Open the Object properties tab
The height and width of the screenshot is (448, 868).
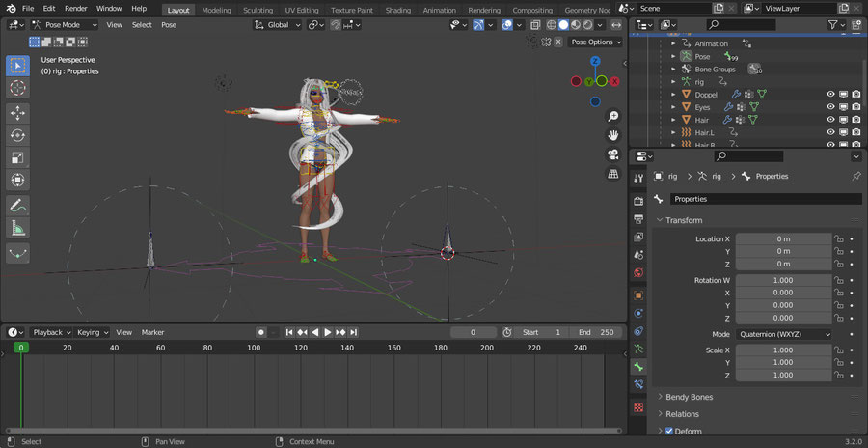point(638,295)
